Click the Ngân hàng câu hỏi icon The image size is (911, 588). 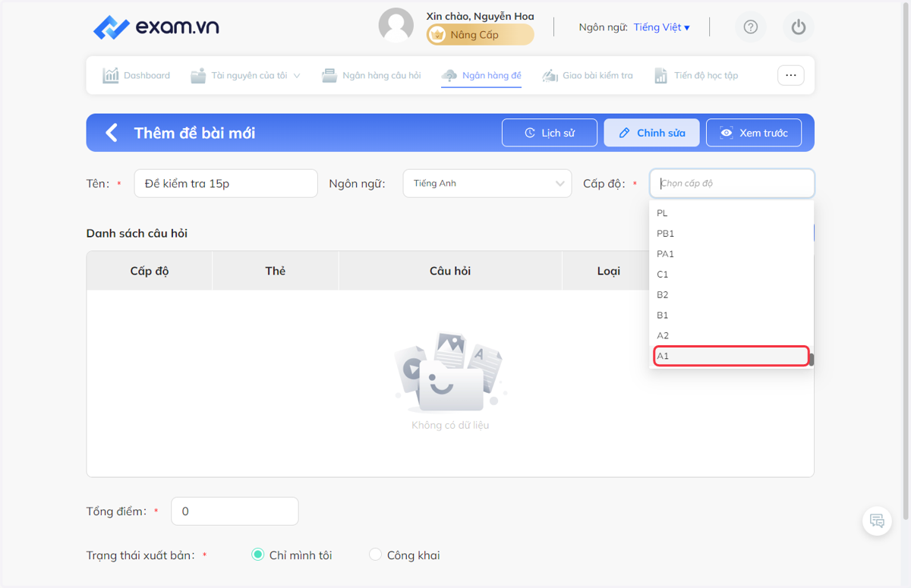pyautogui.click(x=329, y=75)
